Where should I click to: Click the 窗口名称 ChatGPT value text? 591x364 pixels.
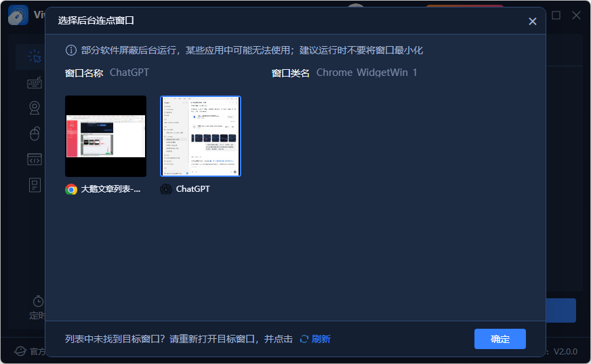(x=129, y=73)
